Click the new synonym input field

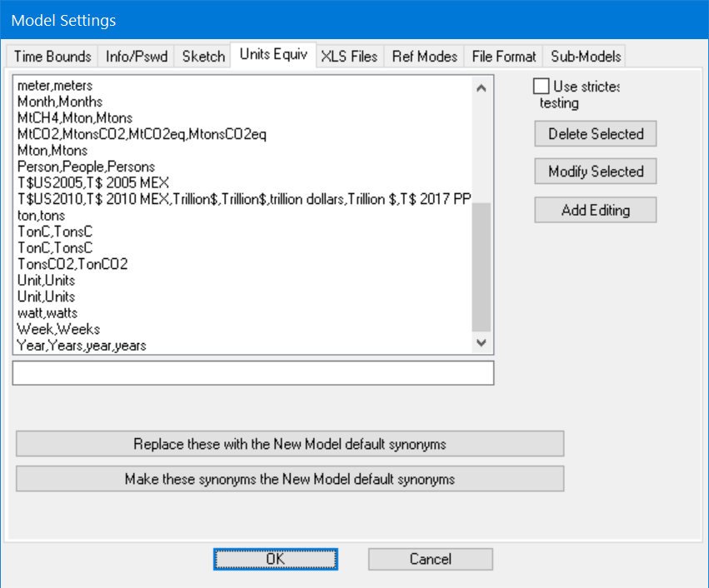pos(252,372)
